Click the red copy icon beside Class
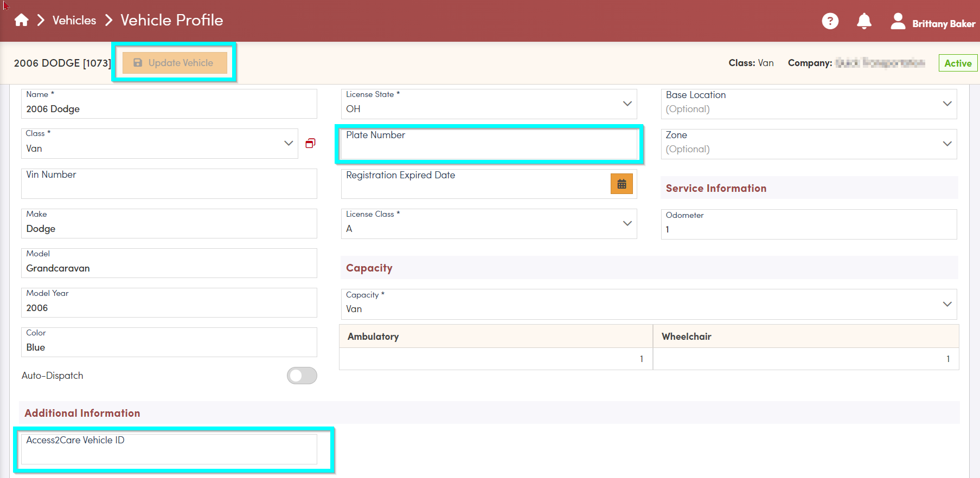 pyautogui.click(x=310, y=143)
